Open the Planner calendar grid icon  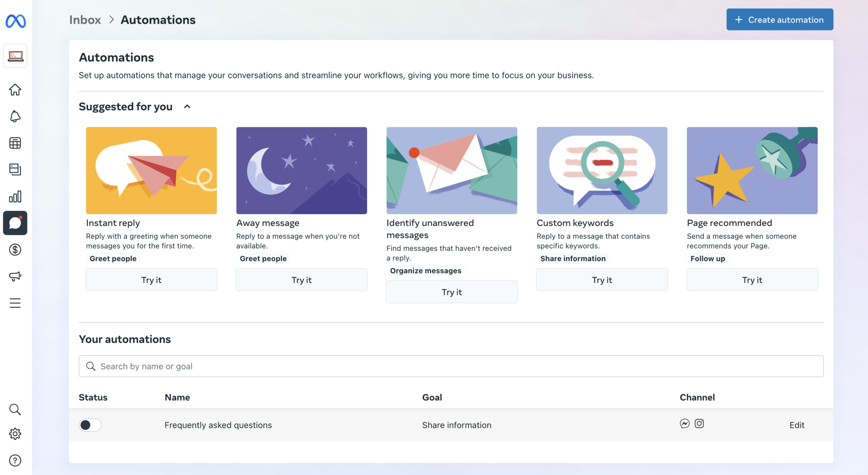[x=15, y=143]
